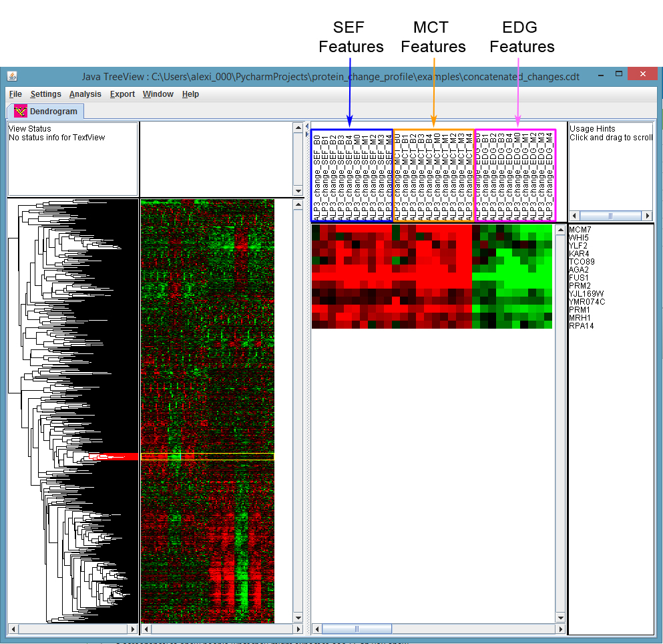This screenshot has width=663, height=644.
Task: Open the Help menu
Action: coord(191,94)
